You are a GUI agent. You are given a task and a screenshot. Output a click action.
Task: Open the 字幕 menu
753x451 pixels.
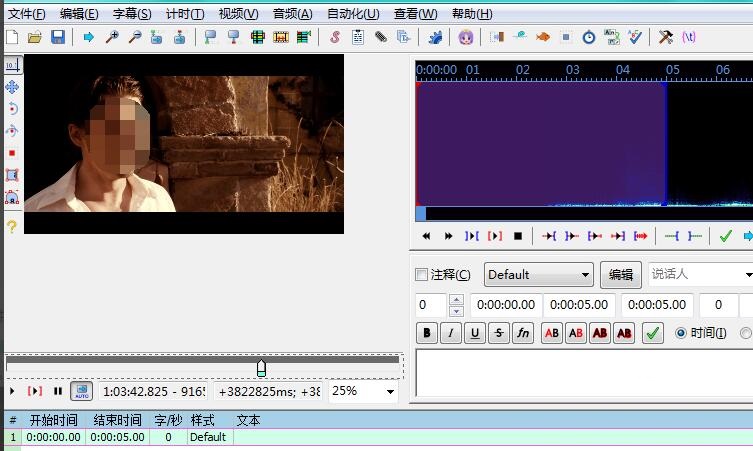pos(131,14)
